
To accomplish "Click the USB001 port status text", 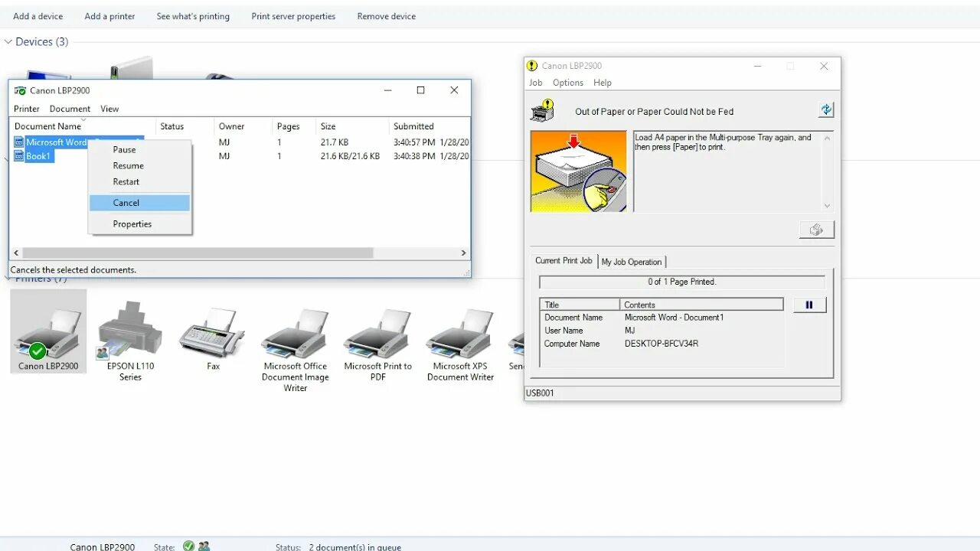I will click(x=540, y=393).
